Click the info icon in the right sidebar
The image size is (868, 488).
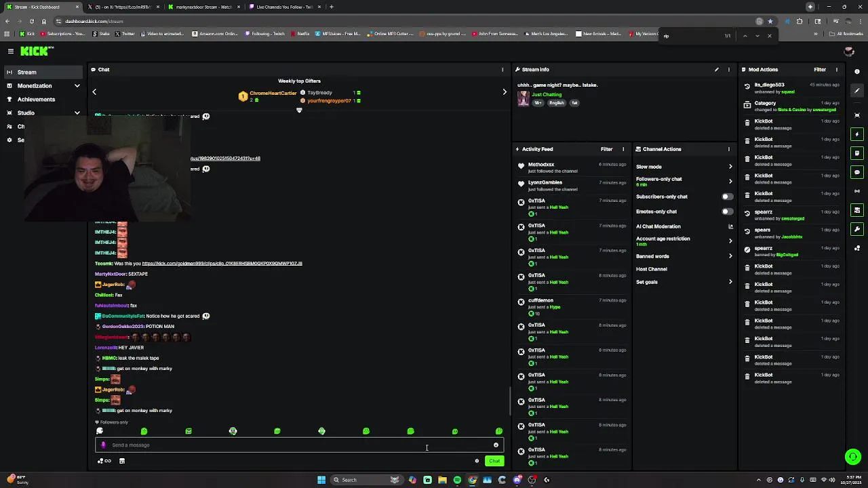[x=857, y=71]
